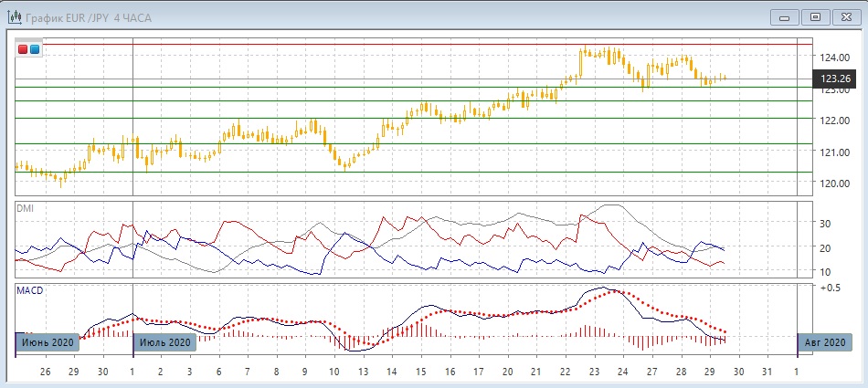Select the MACD indicator label
Screen dimensions: 868x388
29,290
